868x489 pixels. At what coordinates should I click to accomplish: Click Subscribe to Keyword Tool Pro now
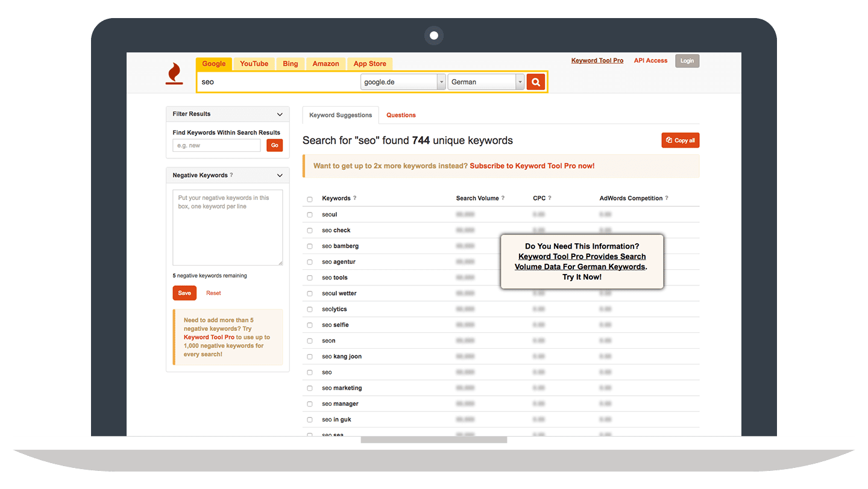point(532,166)
